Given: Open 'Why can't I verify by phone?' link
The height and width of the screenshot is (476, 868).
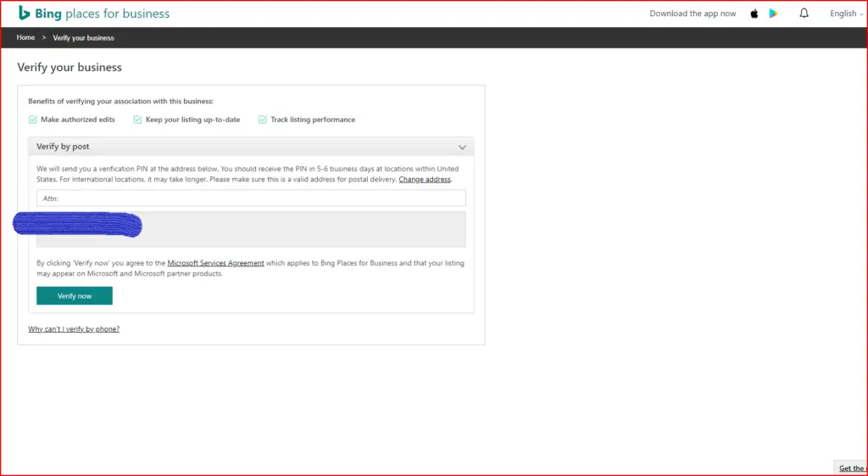Looking at the screenshot, I should point(74,329).
